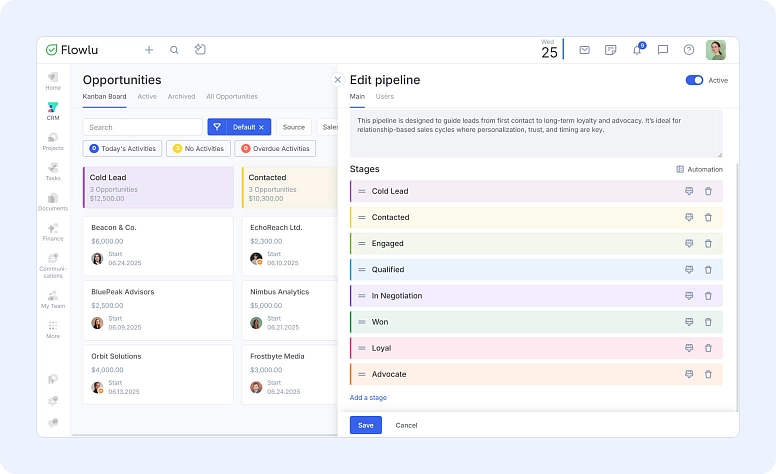
Task: Select the Qualified stage color bar
Action: pos(352,270)
